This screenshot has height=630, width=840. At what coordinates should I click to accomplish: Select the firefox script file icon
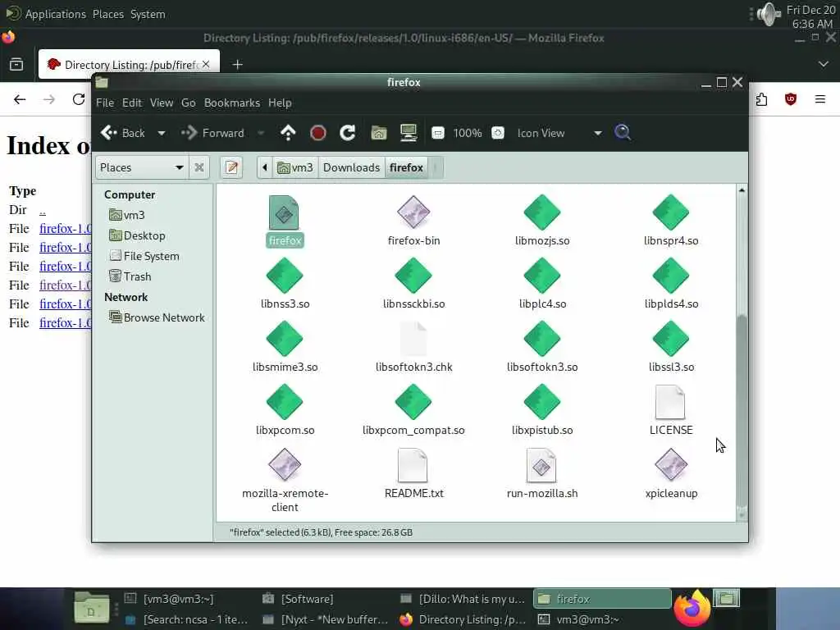pyautogui.click(x=284, y=212)
